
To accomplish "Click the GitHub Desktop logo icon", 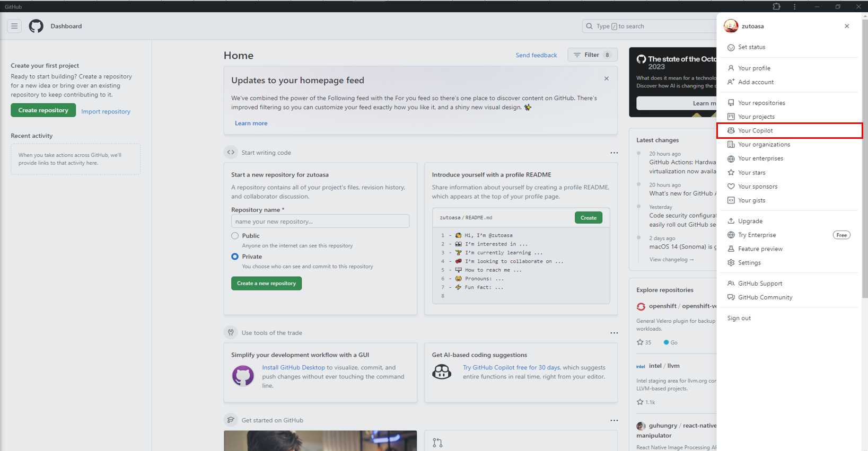I will (243, 376).
